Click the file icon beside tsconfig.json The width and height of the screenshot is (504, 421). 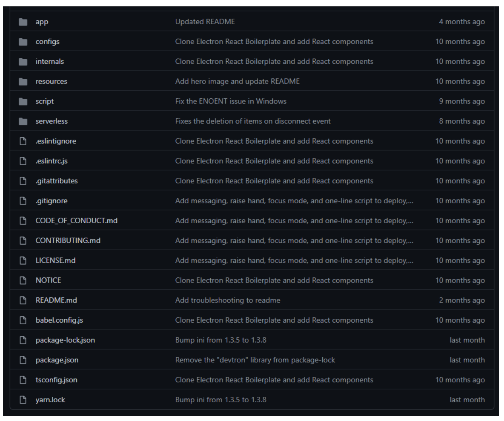(x=23, y=380)
